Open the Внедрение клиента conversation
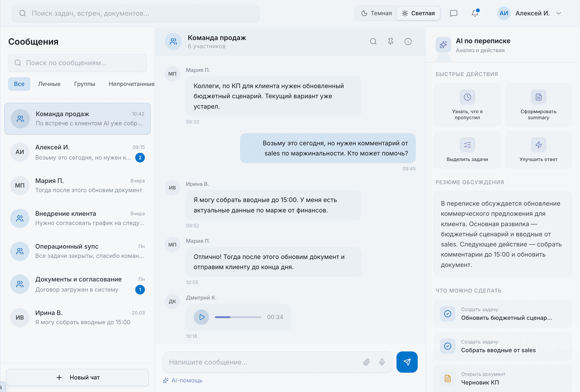The width and height of the screenshot is (580, 392). pyautogui.click(x=77, y=218)
